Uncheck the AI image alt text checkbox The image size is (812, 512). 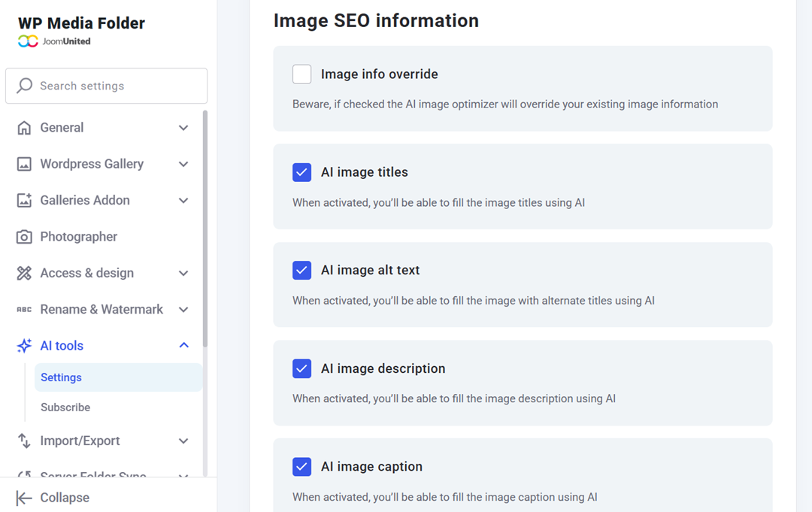point(302,270)
